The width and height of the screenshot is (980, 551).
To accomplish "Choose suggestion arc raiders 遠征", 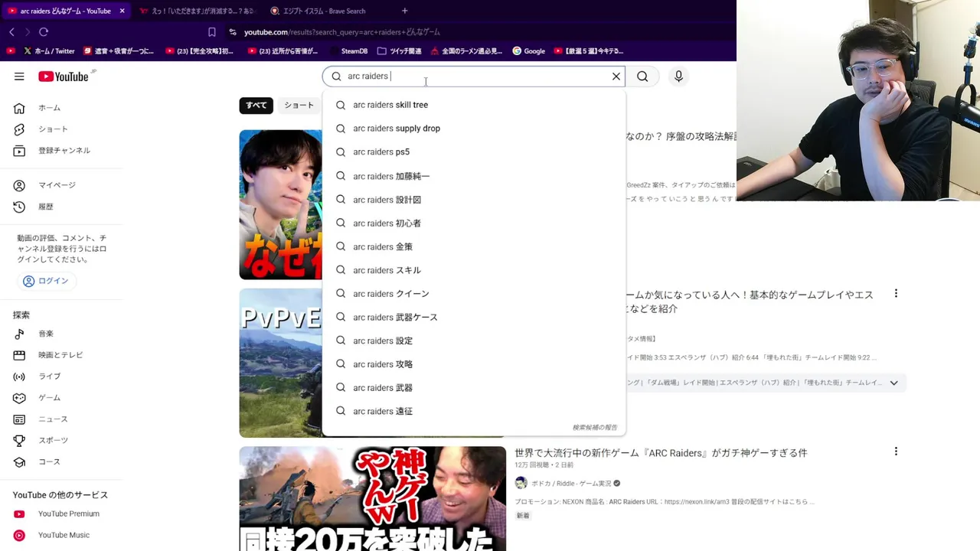I will [x=474, y=412].
